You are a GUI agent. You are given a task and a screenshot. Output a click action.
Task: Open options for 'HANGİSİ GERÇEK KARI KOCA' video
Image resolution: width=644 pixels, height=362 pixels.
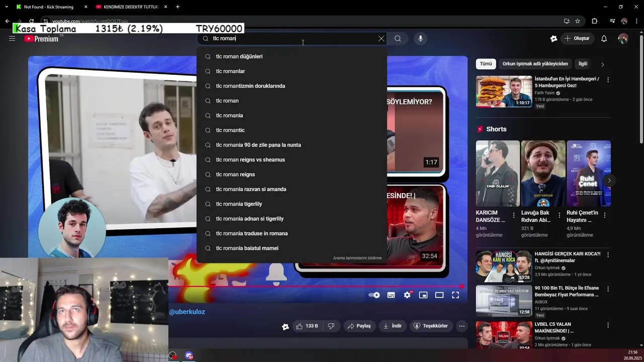pos(608,255)
